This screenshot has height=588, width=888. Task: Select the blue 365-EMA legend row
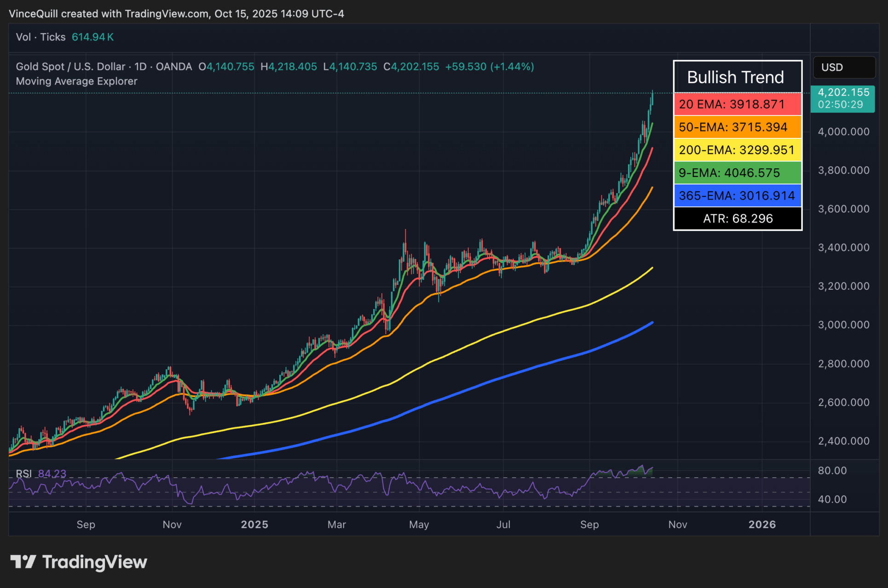737,196
